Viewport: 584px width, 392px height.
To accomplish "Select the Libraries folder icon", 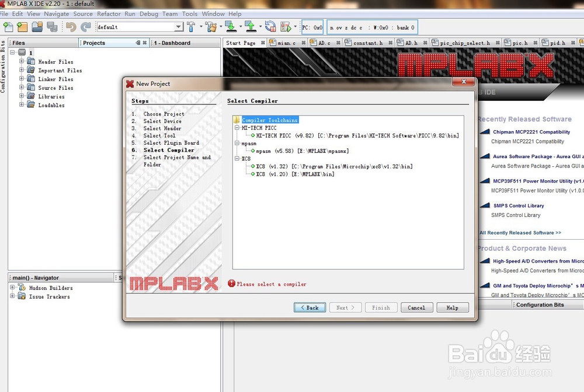I will point(31,96).
